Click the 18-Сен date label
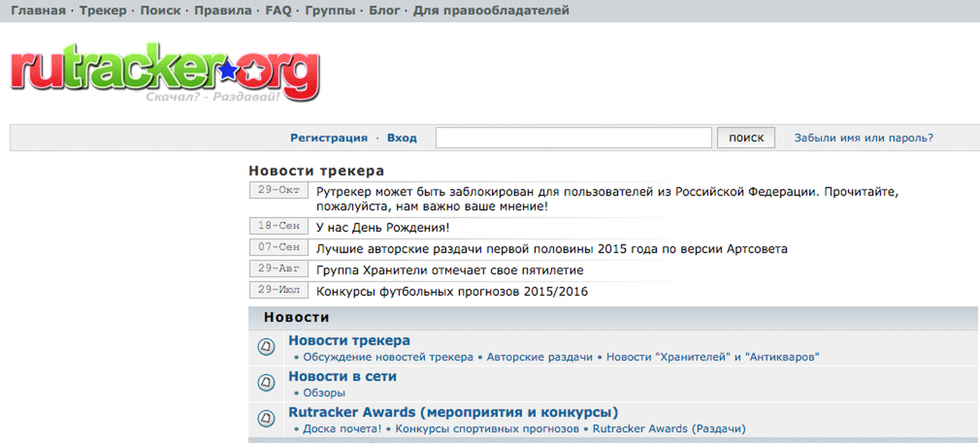 279,226
